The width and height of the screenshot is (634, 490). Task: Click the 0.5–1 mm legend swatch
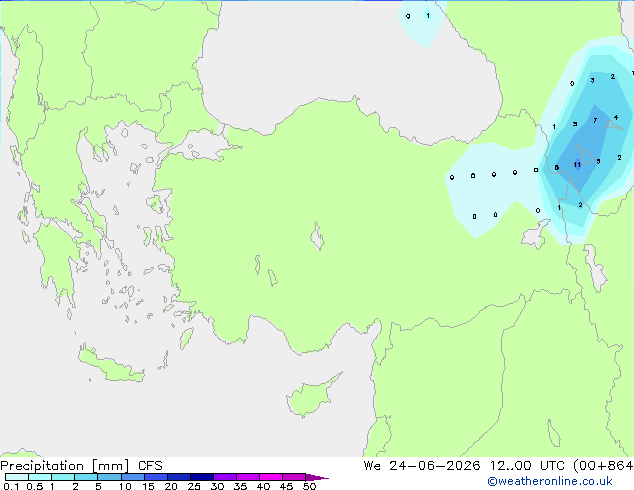coord(40,477)
